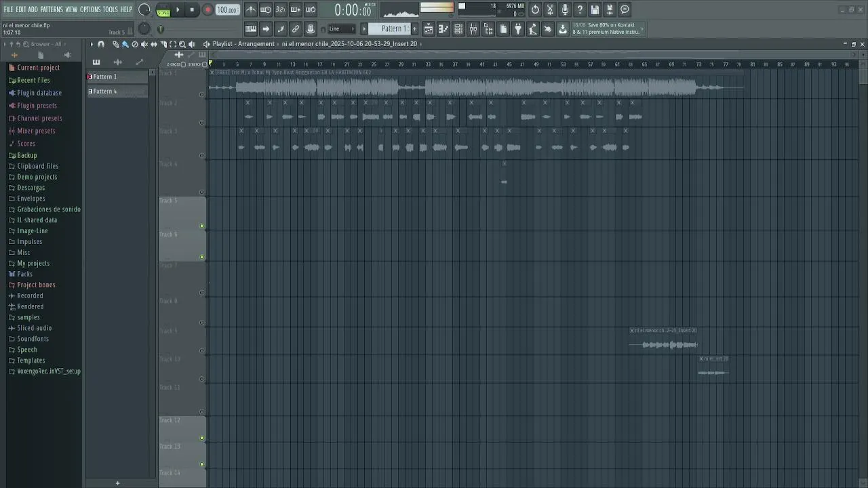
Task: Open the mixer icon
Action: (x=473, y=28)
